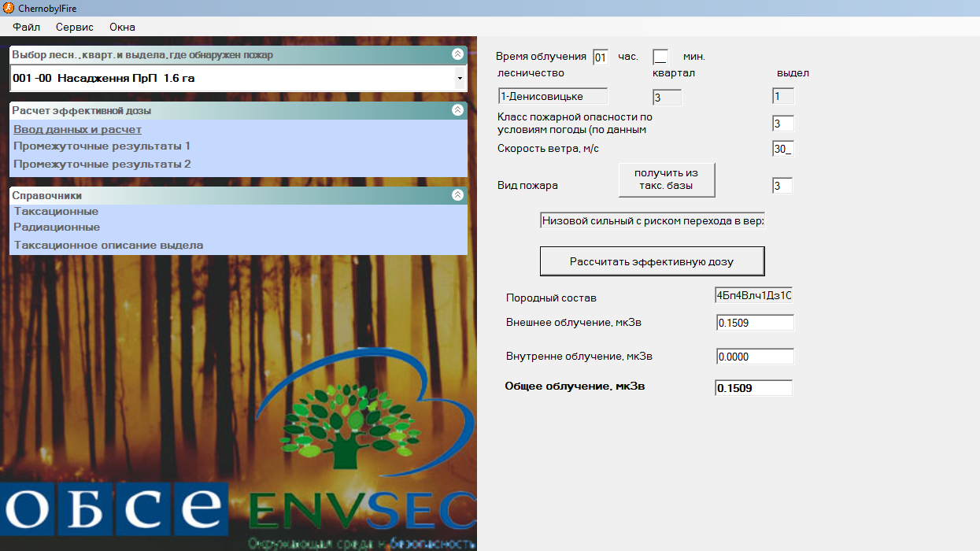The height and width of the screenshot is (551, 980).
Task: Open the Сервис menu
Action: click(75, 27)
